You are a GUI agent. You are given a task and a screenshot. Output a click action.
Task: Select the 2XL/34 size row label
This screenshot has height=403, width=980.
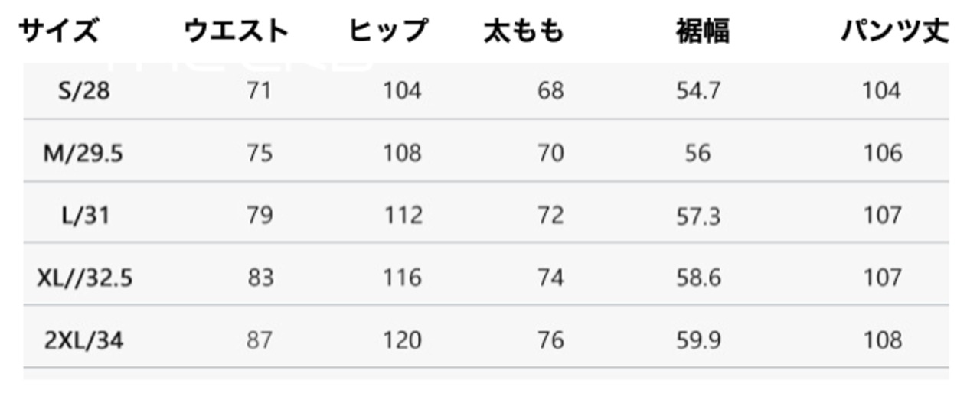tap(84, 340)
